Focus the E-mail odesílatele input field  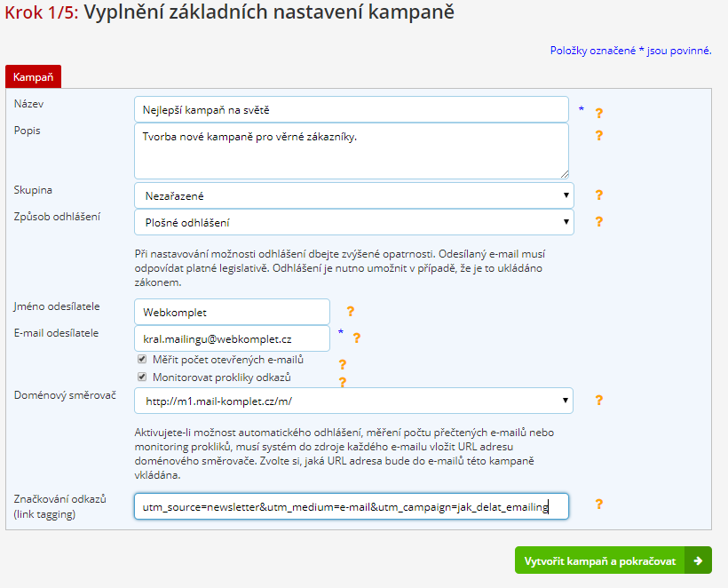(x=232, y=338)
